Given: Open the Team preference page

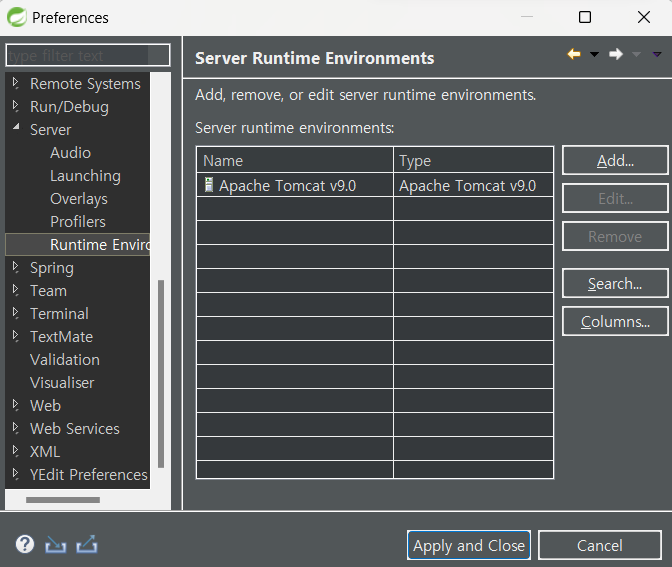Looking at the screenshot, I should pyautogui.click(x=48, y=291).
